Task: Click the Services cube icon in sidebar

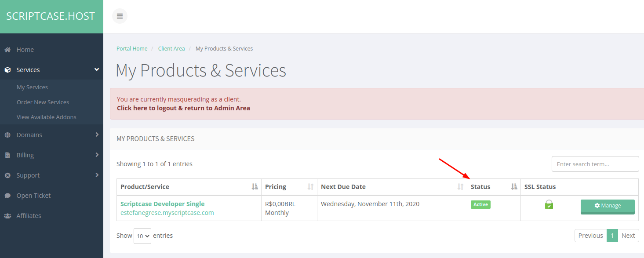Action: tap(7, 70)
